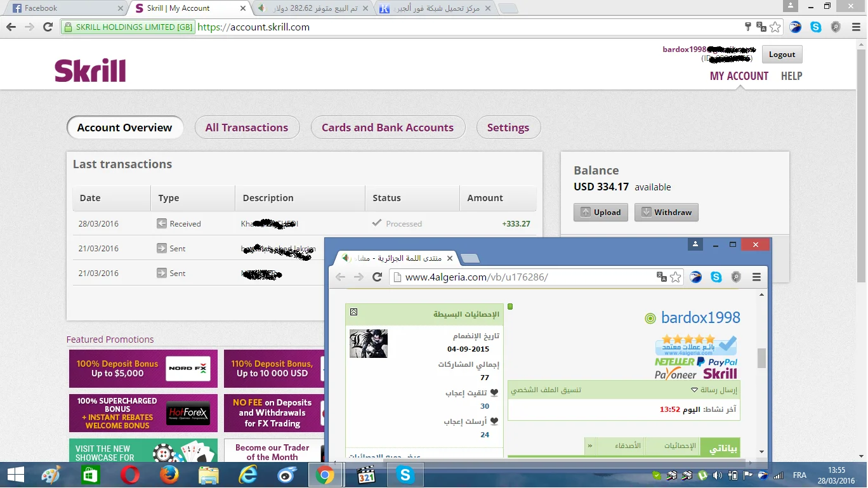Open Opera from the Windows taskbar
The height and width of the screenshot is (488, 868).
[x=131, y=475]
